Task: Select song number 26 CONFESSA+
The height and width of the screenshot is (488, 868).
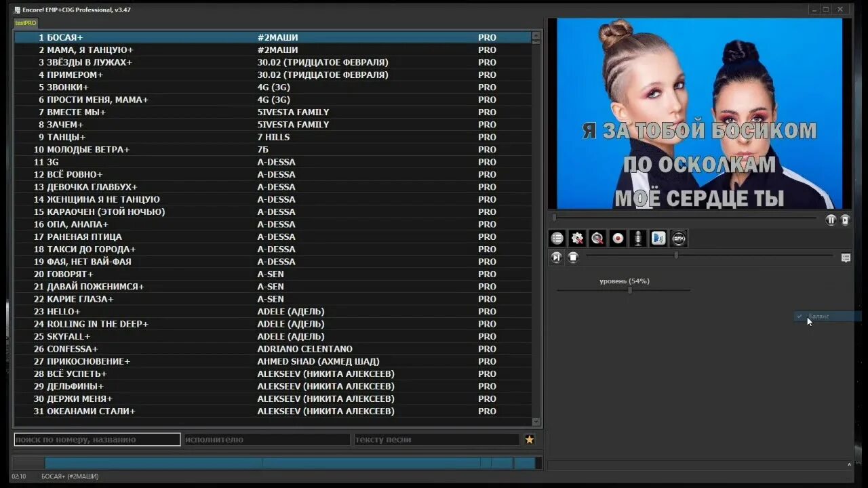Action: coord(273,349)
